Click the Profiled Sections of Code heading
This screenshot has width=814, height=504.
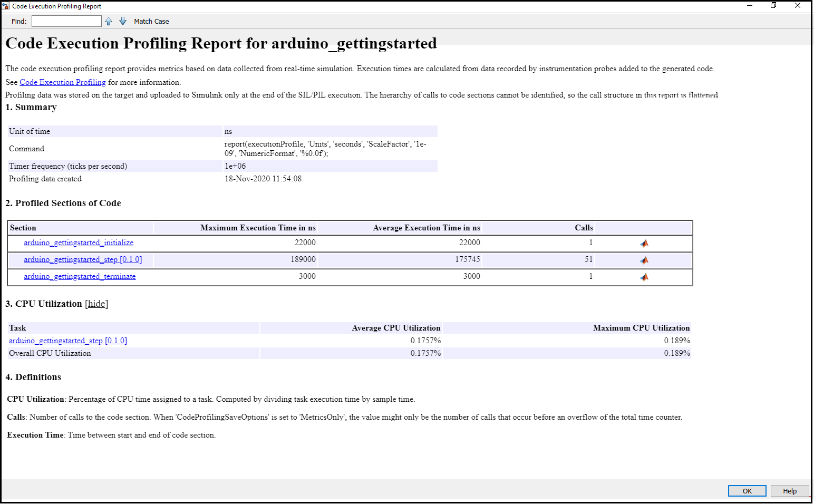click(x=63, y=203)
